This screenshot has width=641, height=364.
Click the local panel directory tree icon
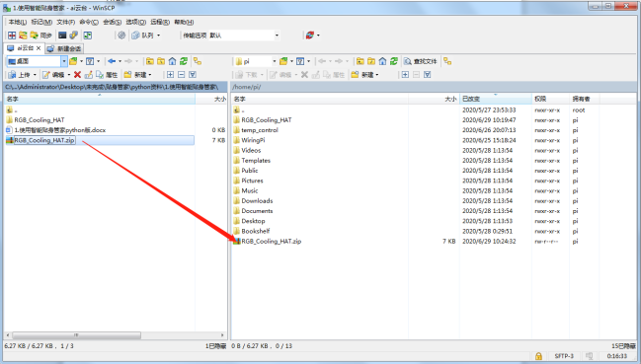pyautogui.click(x=198, y=61)
